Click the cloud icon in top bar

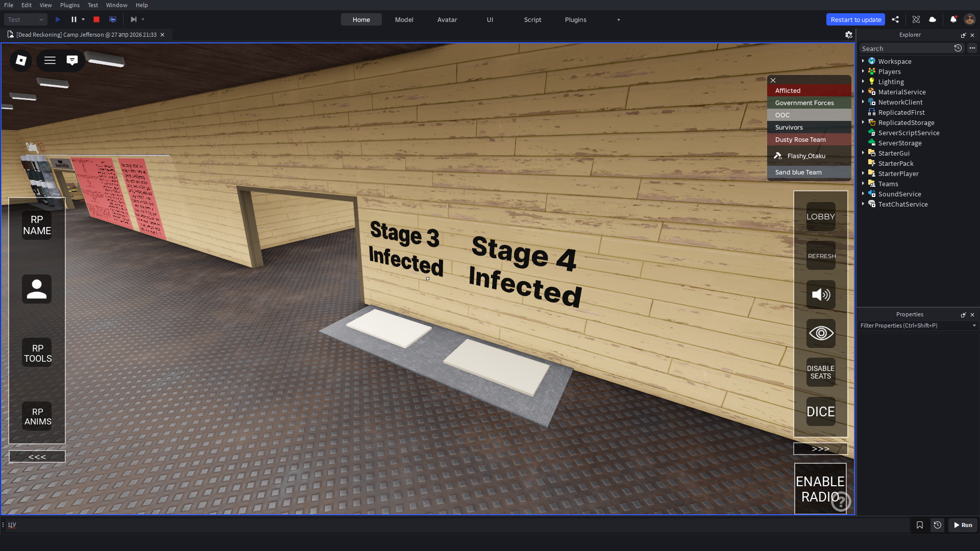point(933,19)
